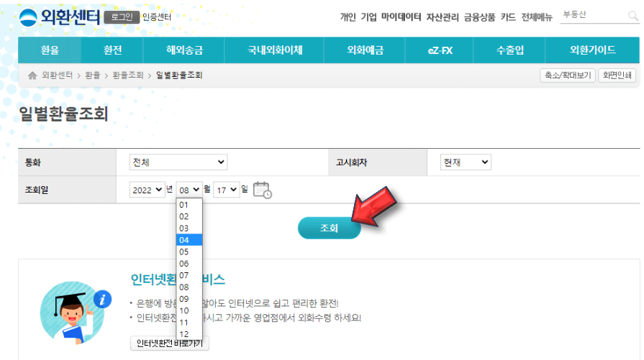The width and height of the screenshot is (644, 360).
Task: Open the 기업 top menu
Action: point(368,17)
